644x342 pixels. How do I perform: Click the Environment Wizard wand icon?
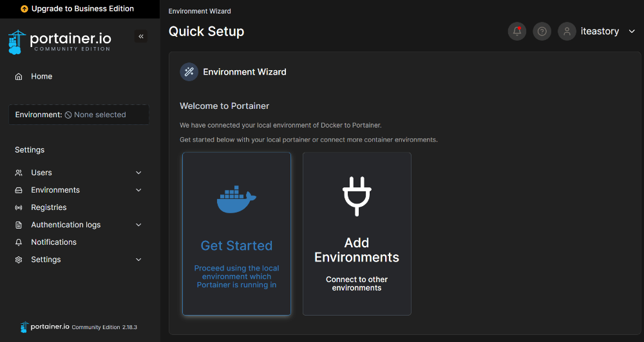tap(189, 72)
